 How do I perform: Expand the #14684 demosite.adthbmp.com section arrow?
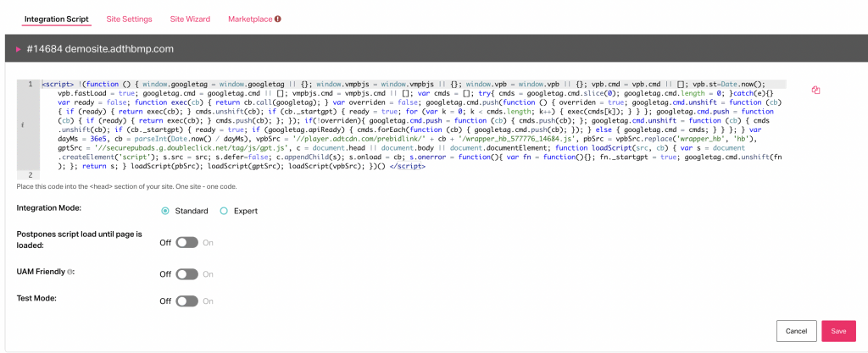[19, 49]
